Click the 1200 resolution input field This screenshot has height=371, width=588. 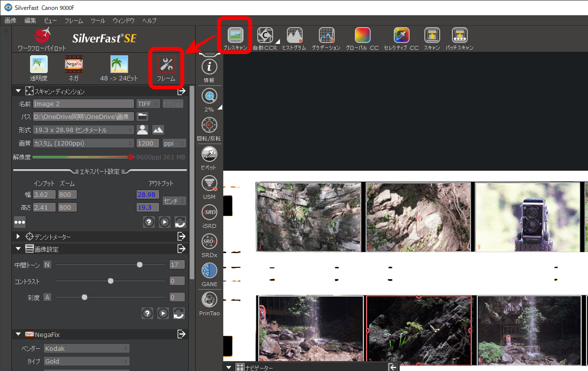[x=148, y=143]
